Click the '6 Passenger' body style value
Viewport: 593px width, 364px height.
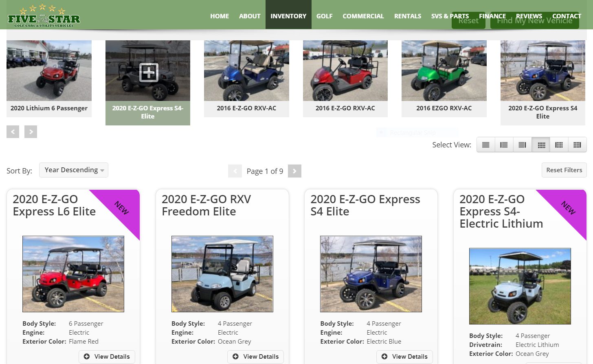click(86, 324)
